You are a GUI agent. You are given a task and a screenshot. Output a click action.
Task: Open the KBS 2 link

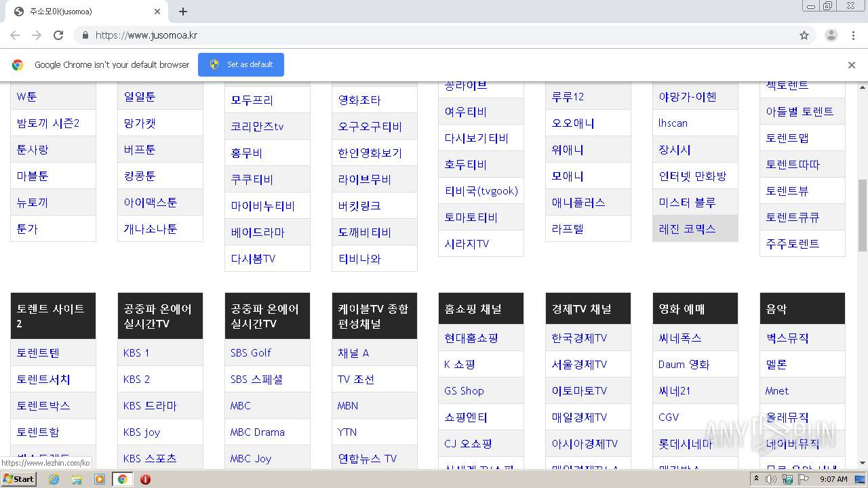(x=136, y=379)
